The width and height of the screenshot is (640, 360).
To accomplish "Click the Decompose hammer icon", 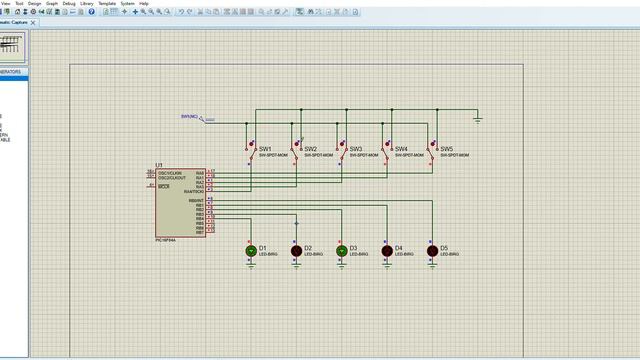I will click(x=285, y=12).
